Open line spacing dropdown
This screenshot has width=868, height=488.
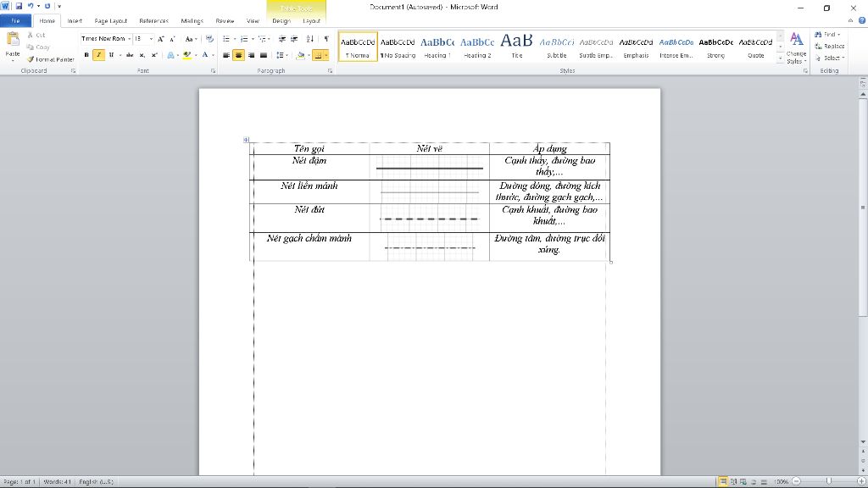pyautogui.click(x=281, y=55)
